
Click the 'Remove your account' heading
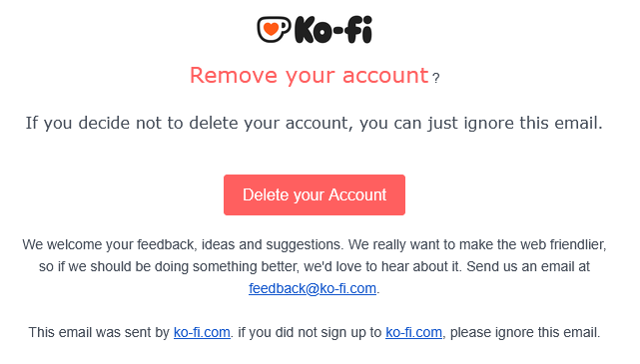pos(309,76)
